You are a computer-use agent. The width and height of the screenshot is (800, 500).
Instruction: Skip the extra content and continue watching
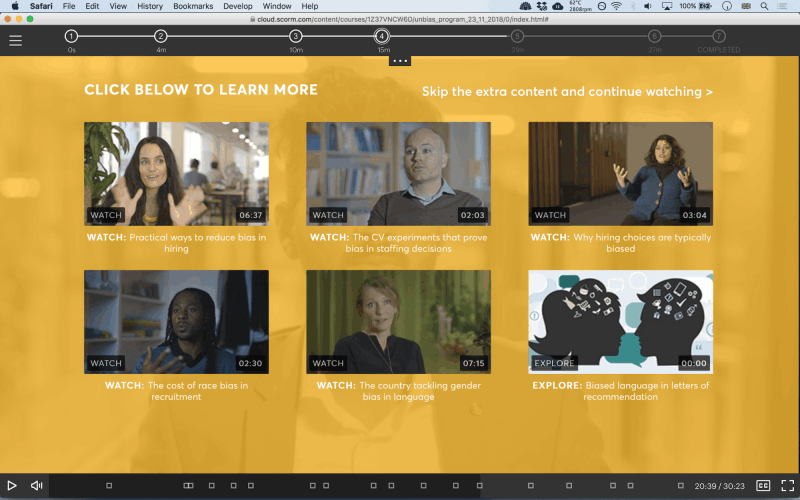click(567, 92)
